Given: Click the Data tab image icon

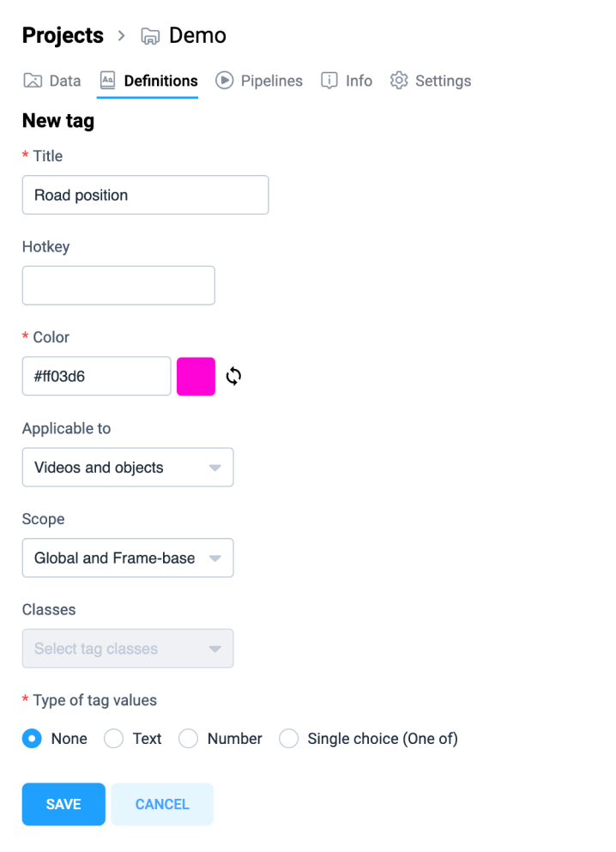Looking at the screenshot, I should point(33,81).
